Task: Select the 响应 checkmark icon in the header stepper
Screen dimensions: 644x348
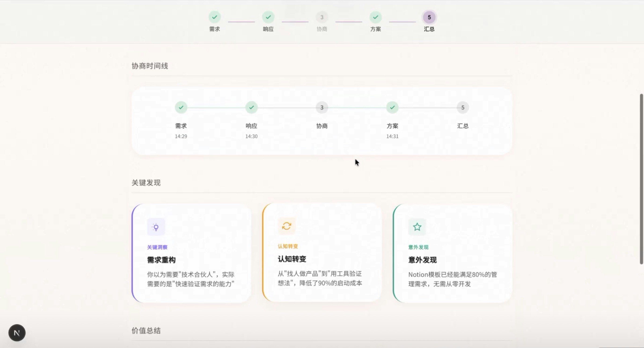Action: pos(268,17)
